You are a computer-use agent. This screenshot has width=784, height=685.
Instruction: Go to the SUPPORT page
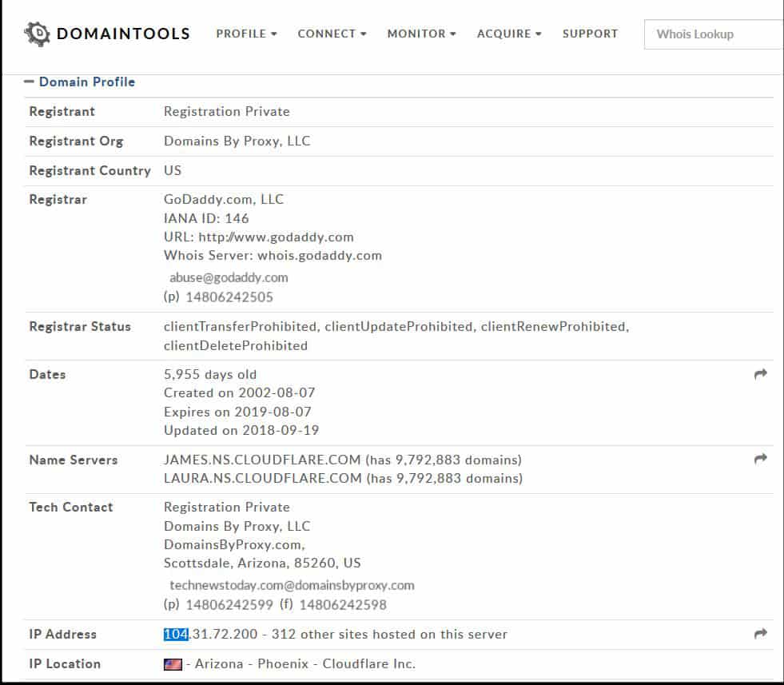tap(590, 34)
